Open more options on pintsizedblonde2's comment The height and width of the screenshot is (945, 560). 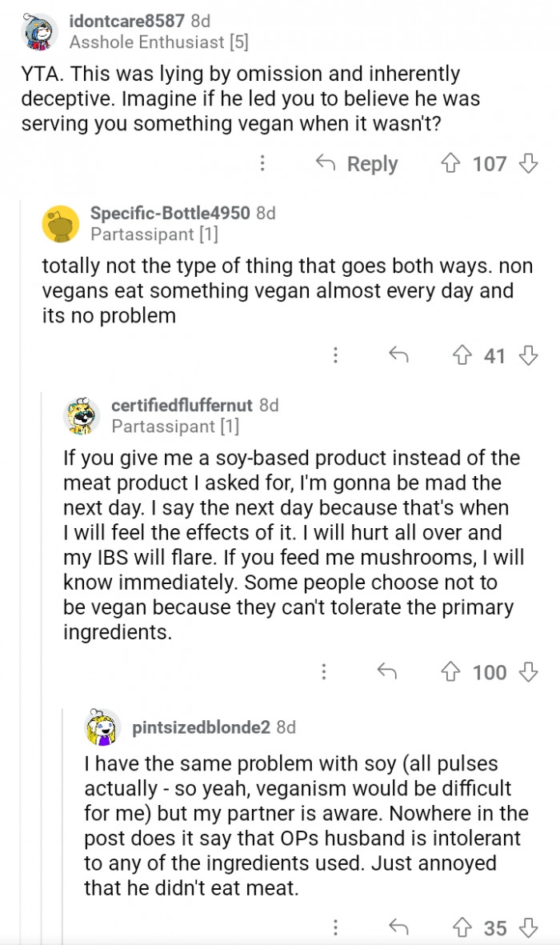[x=336, y=927]
